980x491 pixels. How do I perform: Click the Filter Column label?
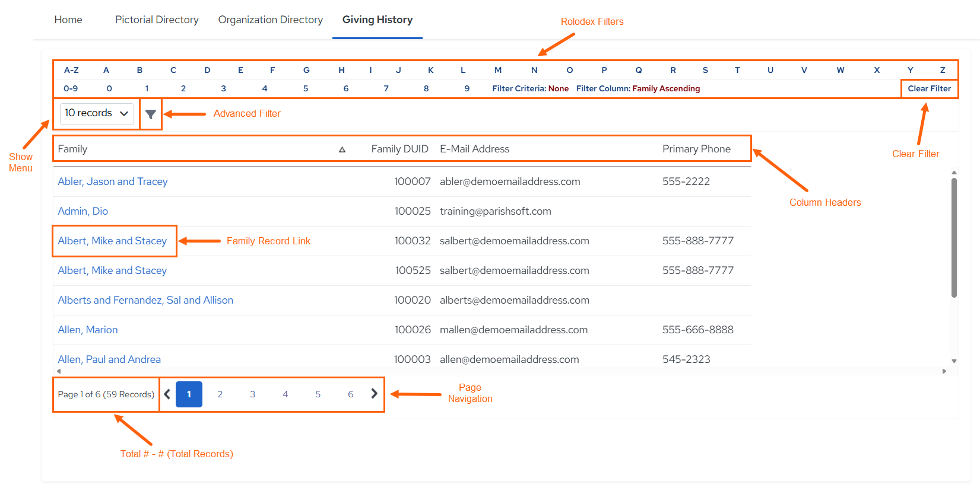(x=603, y=88)
